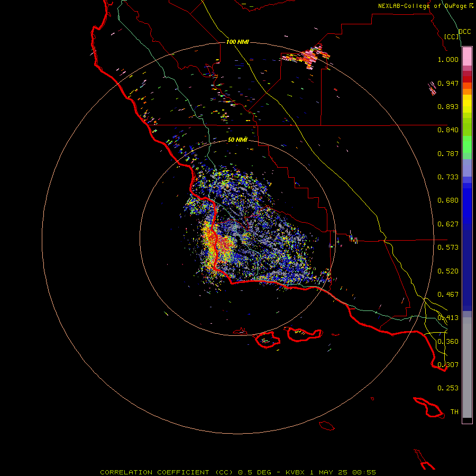This screenshot has height=476, width=476.
Task: Click the Correlation Coefficient caption at bottom
Action: tap(238, 472)
